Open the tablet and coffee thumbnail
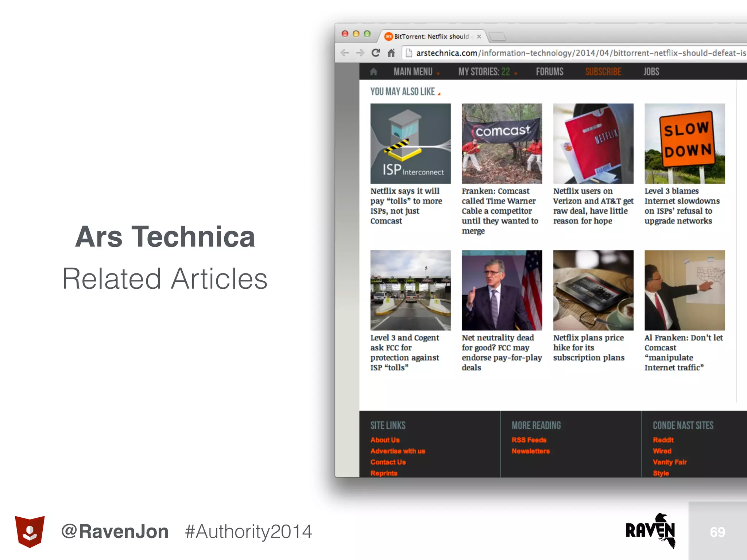The height and width of the screenshot is (560, 747). 593,290
